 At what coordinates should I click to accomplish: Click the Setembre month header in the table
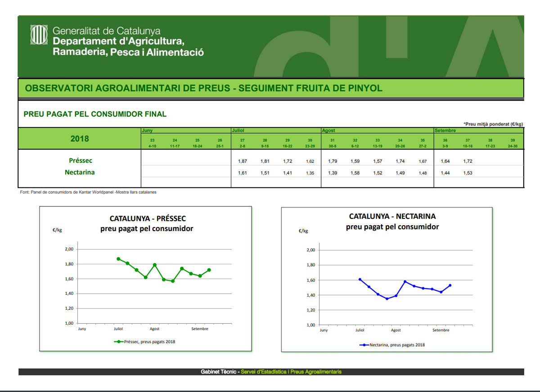point(445,130)
